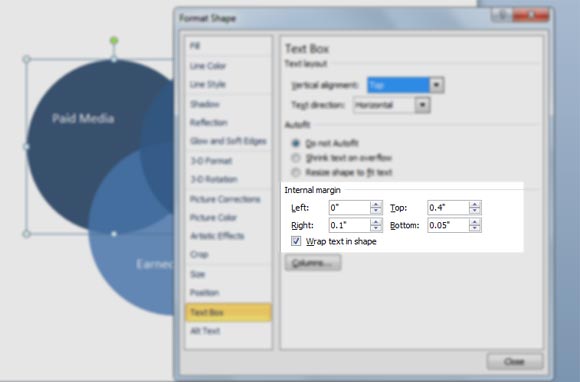Select the highlighted Text Box category

click(229, 312)
